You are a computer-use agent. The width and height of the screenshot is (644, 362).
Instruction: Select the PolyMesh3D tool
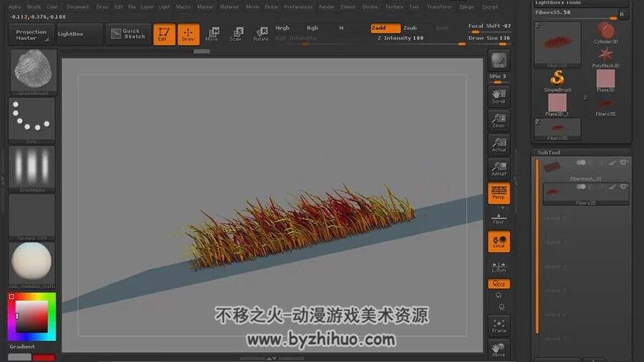605,57
